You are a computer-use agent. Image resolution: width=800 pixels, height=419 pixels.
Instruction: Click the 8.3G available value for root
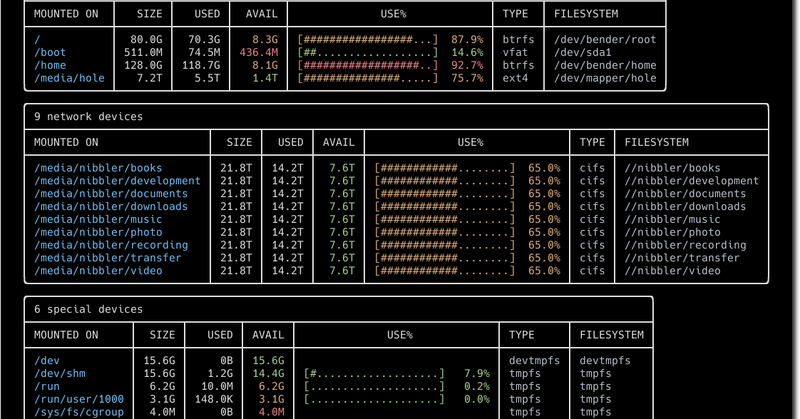(265, 39)
